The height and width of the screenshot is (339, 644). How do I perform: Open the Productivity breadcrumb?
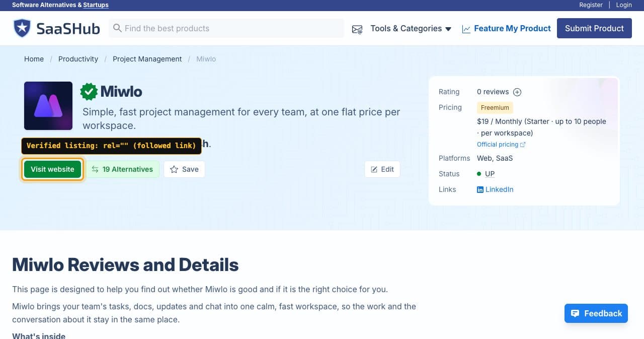[x=78, y=59]
